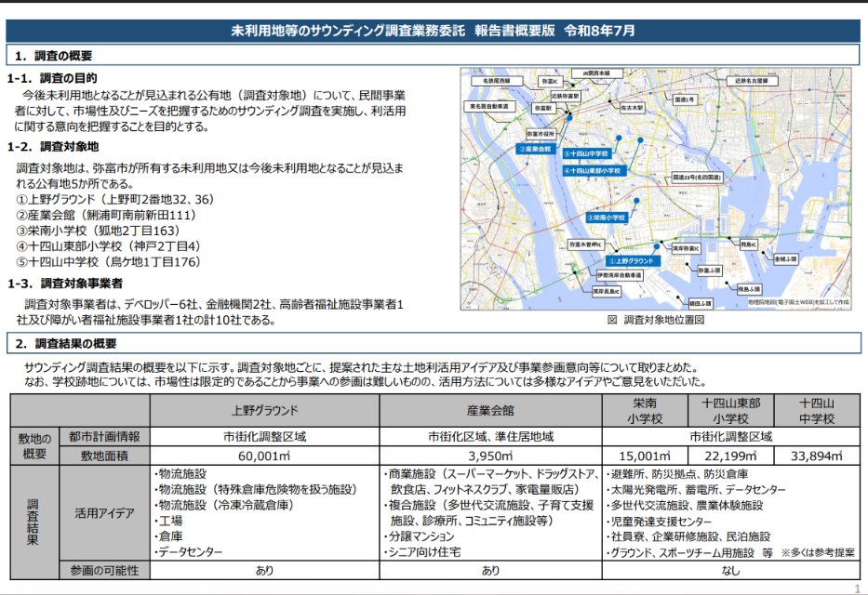This screenshot has width=868, height=595.
Task: Click row group header 調査結果
Action: point(34,522)
